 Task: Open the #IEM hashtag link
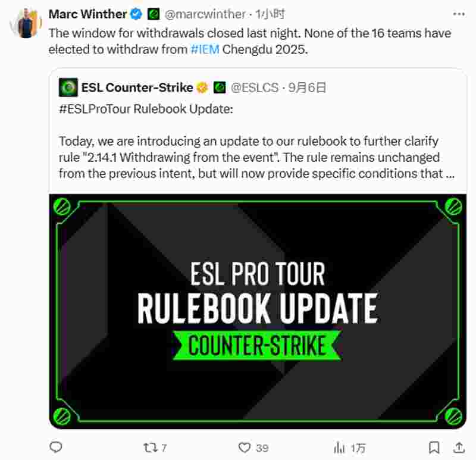coord(205,49)
